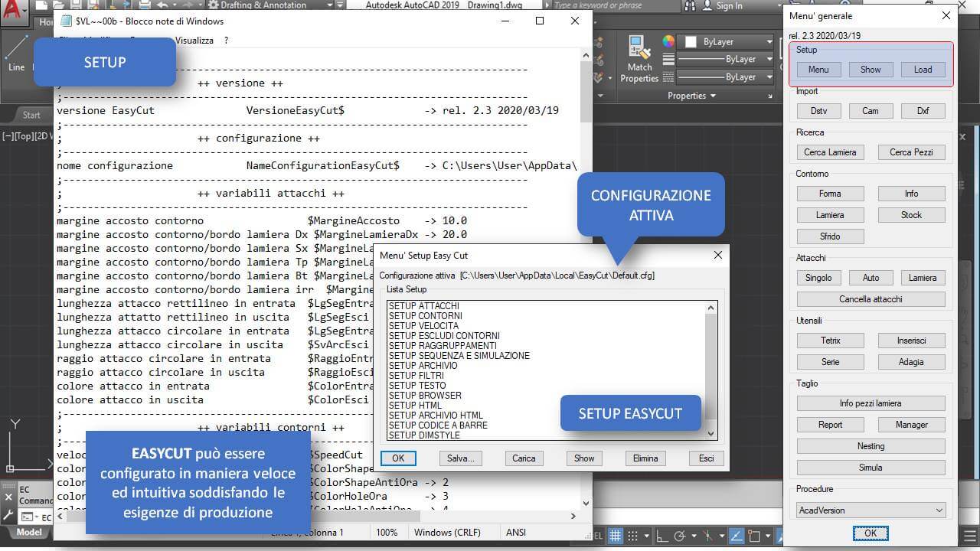Click the Sign In user icon
Screen dimensions: 980x551
tap(707, 6)
